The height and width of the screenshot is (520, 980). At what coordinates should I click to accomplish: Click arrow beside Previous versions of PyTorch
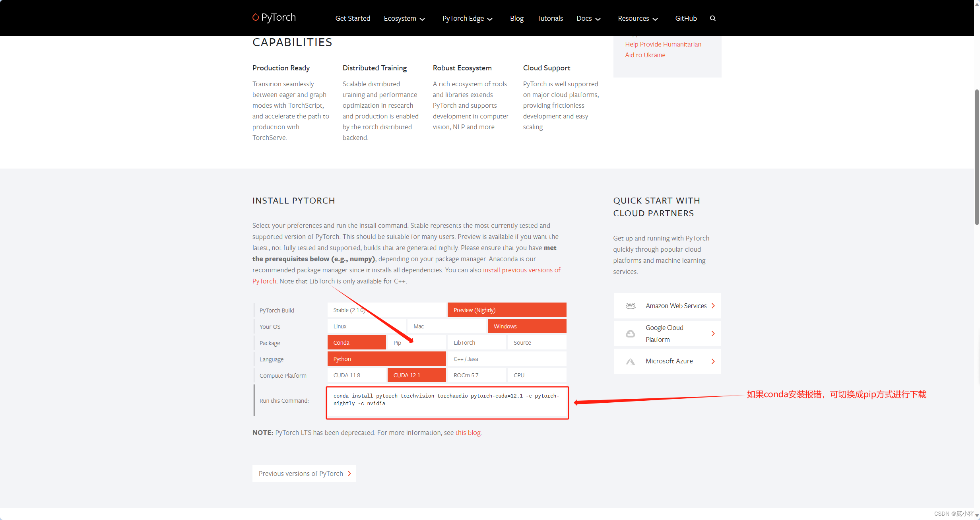point(349,473)
